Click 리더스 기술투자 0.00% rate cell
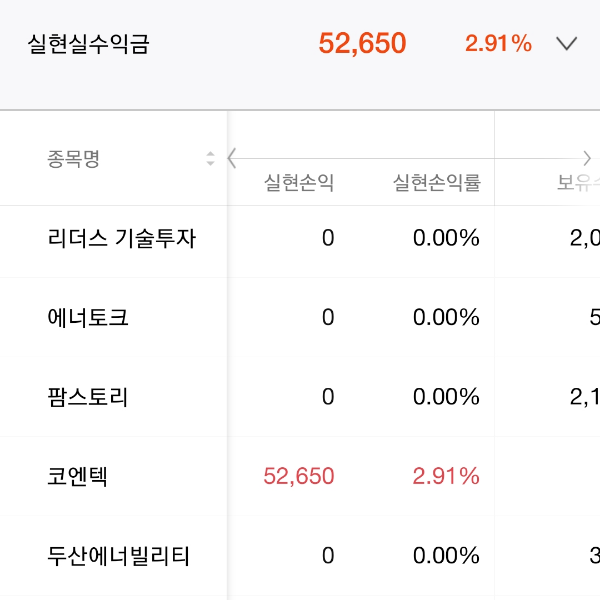The width and height of the screenshot is (600, 600). point(446,238)
